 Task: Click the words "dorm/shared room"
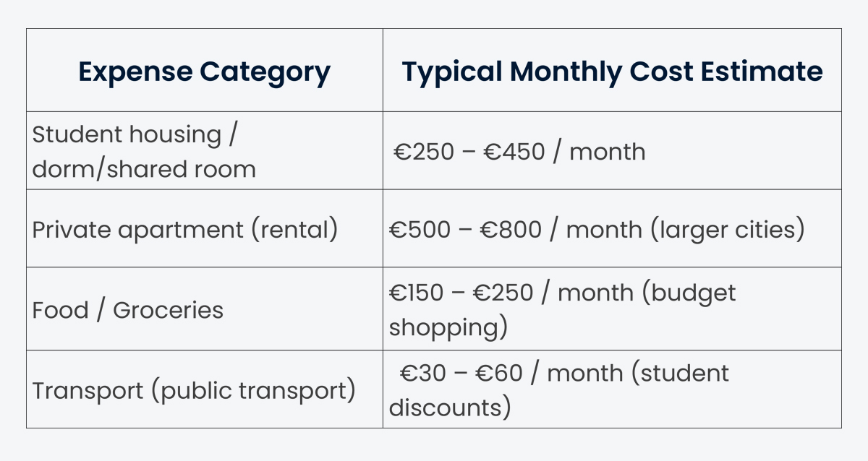(x=144, y=169)
